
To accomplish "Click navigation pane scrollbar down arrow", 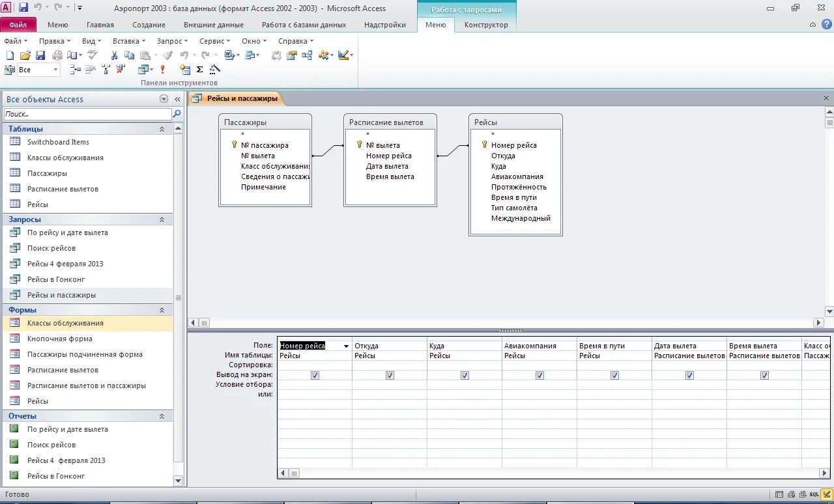I will [179, 481].
